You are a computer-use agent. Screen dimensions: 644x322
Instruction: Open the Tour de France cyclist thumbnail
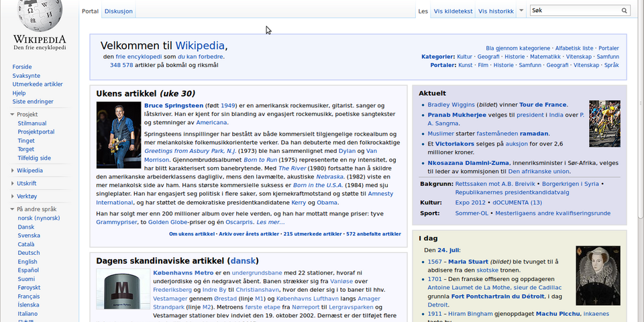pos(604,123)
